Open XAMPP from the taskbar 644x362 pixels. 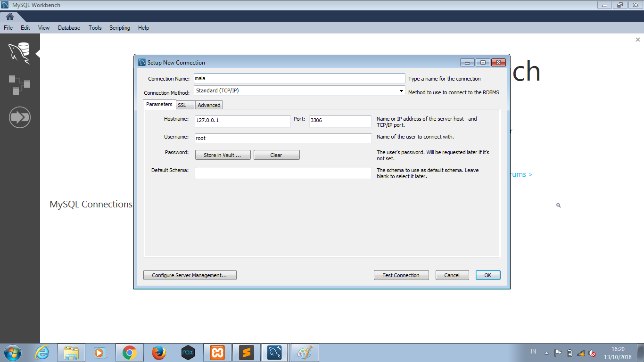[x=217, y=353]
